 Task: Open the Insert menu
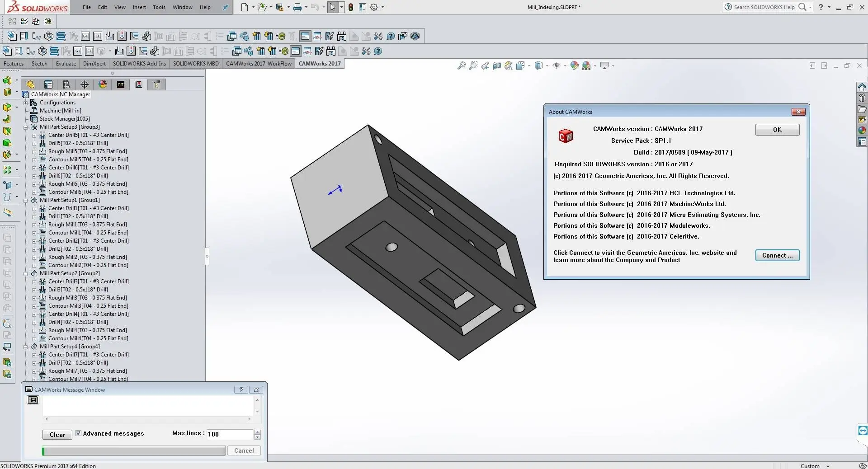click(x=139, y=7)
